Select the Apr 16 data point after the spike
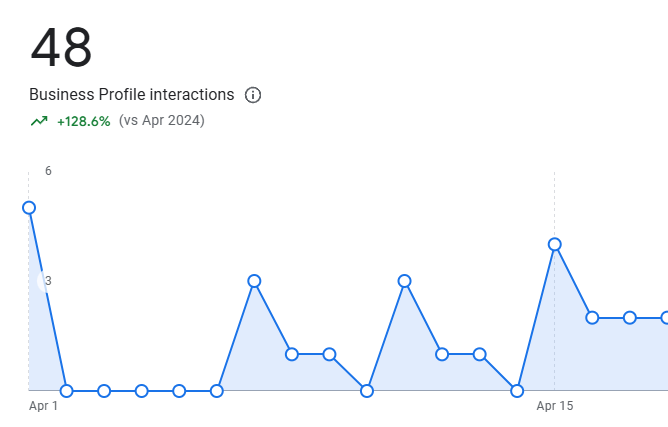The image size is (668, 427). 592,318
